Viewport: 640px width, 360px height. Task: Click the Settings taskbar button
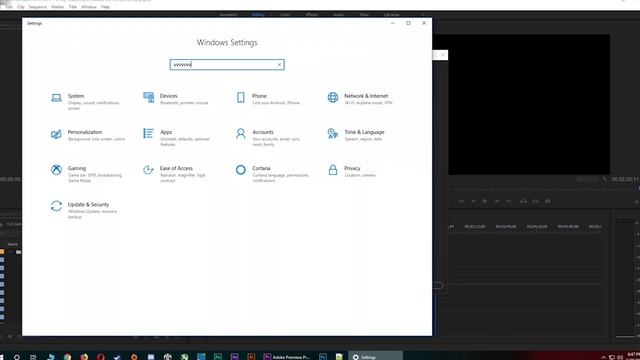(x=376, y=357)
